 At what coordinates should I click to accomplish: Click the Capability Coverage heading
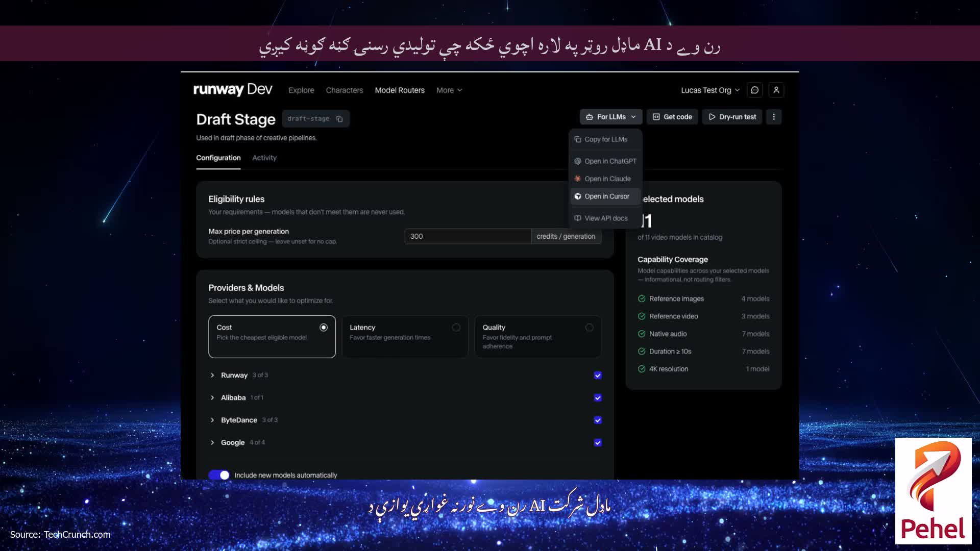tap(673, 260)
